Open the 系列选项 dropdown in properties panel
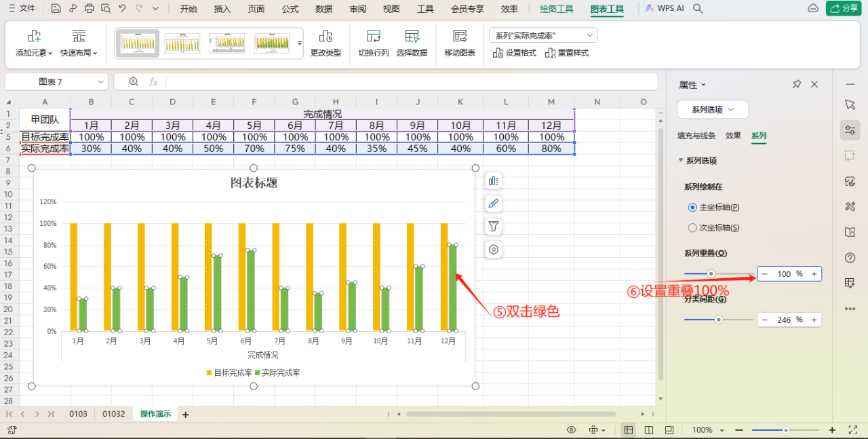The height and width of the screenshot is (439, 868). pos(713,109)
